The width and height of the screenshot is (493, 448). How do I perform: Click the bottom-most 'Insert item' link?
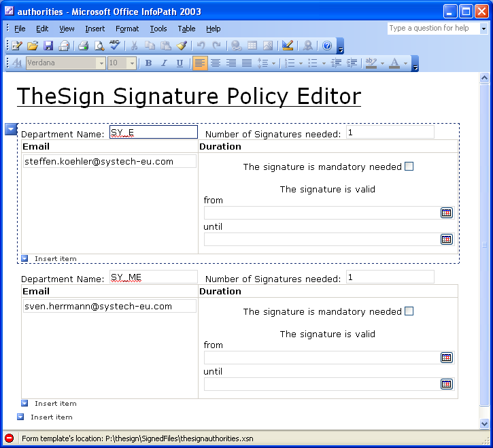pos(51,417)
